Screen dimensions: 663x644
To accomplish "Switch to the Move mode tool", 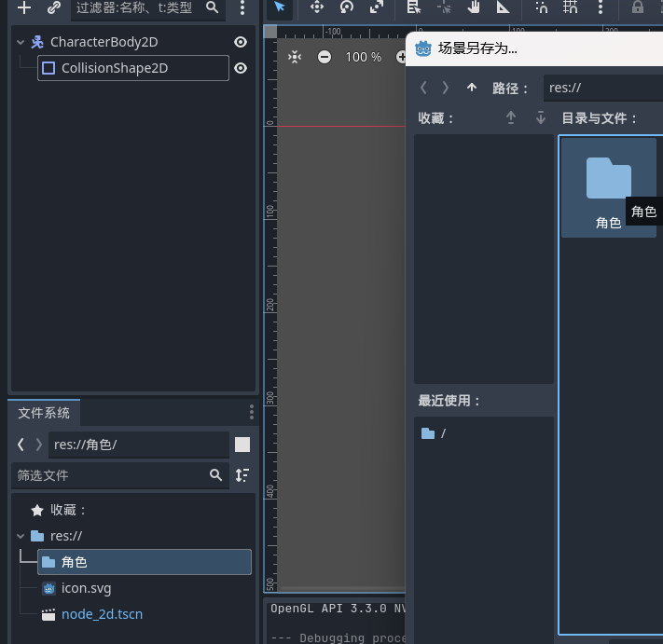I will click(316, 7).
